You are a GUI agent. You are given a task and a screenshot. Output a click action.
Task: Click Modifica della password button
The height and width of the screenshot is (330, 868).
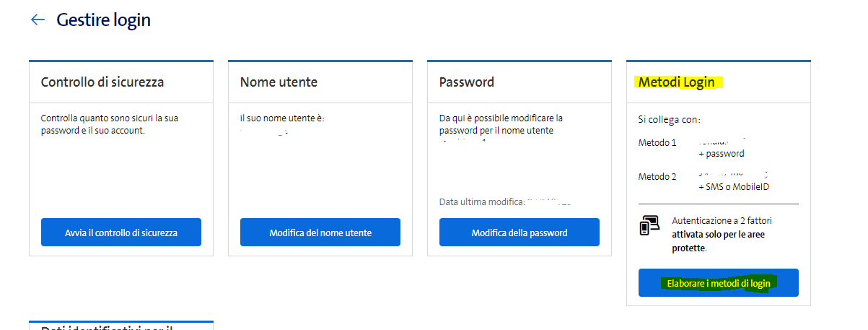pyautogui.click(x=520, y=233)
